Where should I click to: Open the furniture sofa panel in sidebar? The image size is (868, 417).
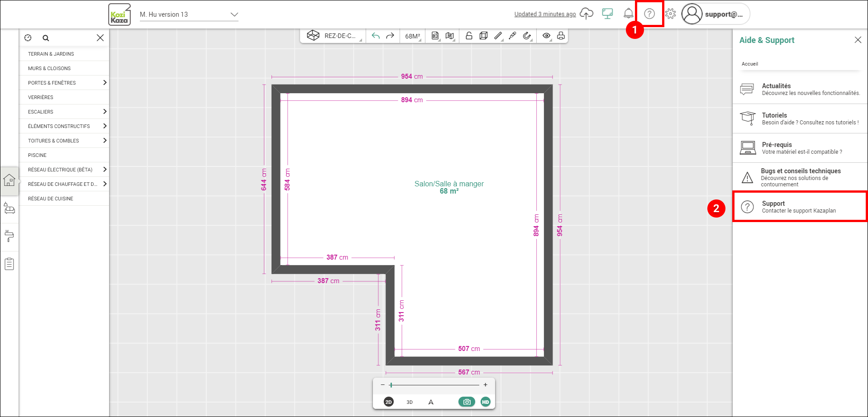click(x=10, y=209)
